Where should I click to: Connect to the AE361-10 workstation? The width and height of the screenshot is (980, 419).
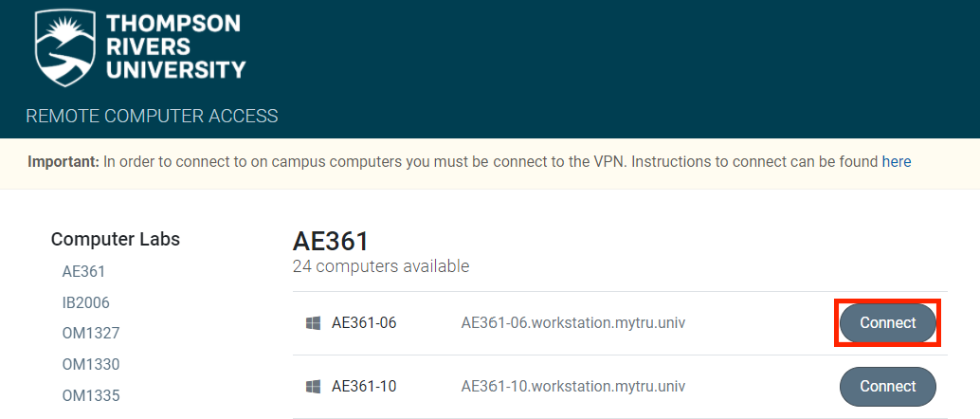pos(887,387)
